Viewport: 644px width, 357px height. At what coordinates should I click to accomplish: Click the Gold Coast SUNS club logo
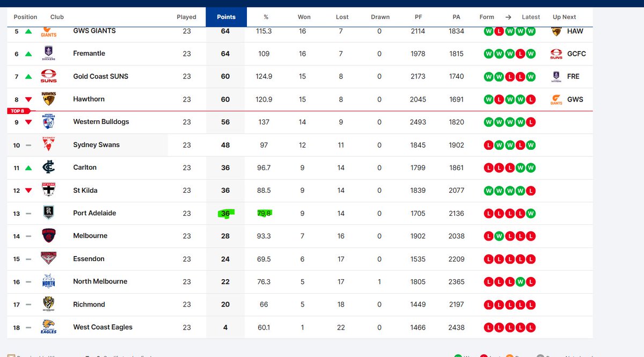pos(49,76)
